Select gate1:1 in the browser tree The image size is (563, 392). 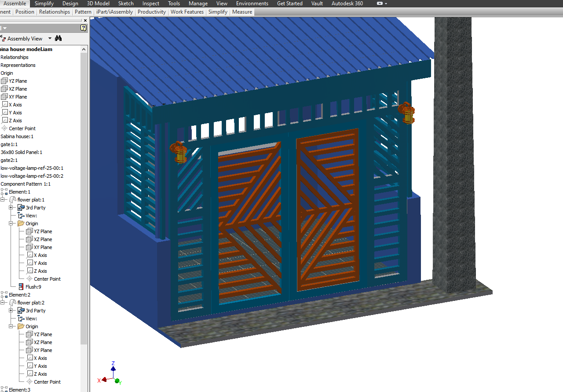(8, 144)
